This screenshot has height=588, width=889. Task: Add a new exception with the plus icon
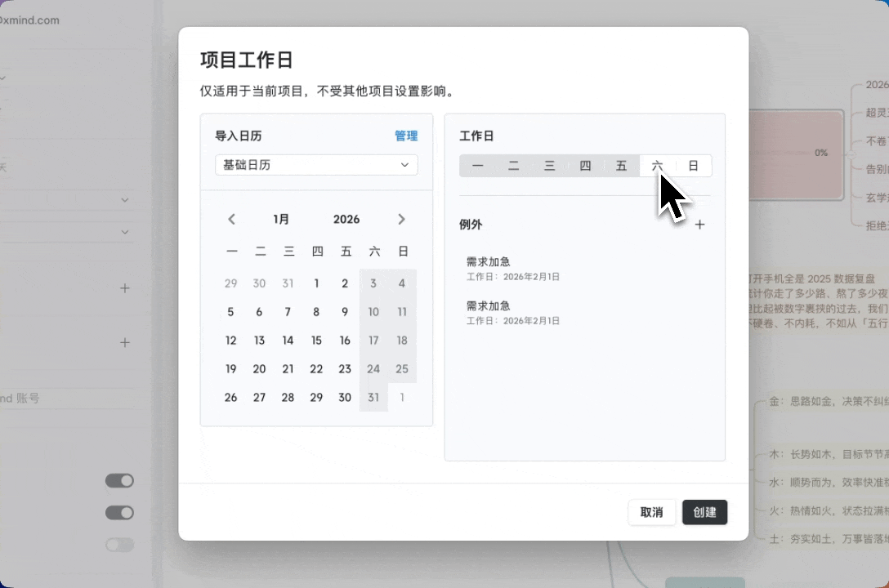699,225
